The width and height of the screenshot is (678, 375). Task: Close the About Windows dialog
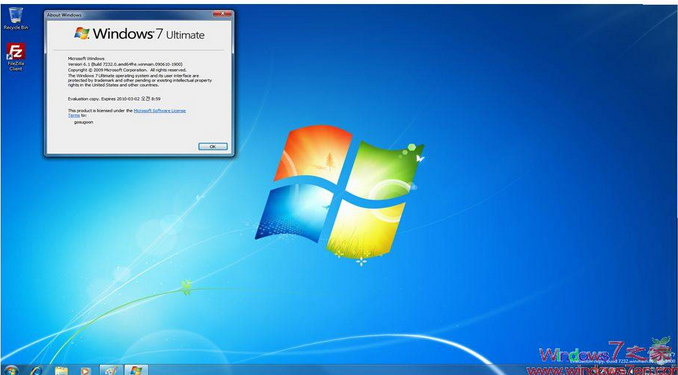pos(222,14)
